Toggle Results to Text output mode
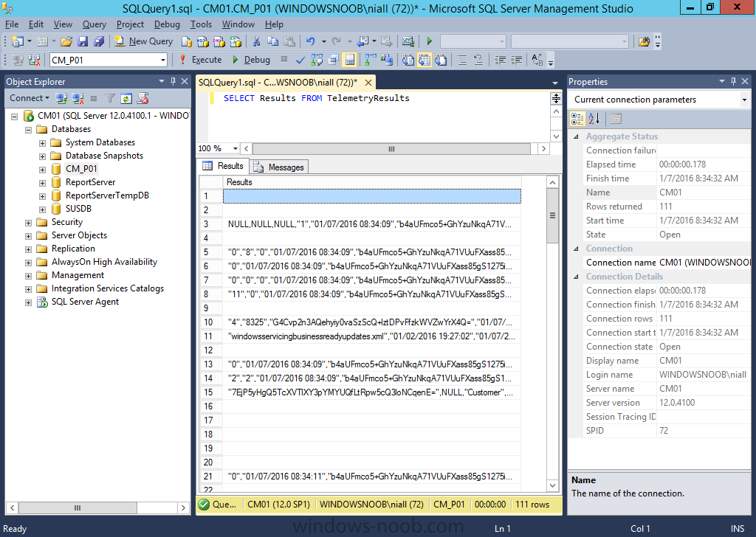 (408, 60)
